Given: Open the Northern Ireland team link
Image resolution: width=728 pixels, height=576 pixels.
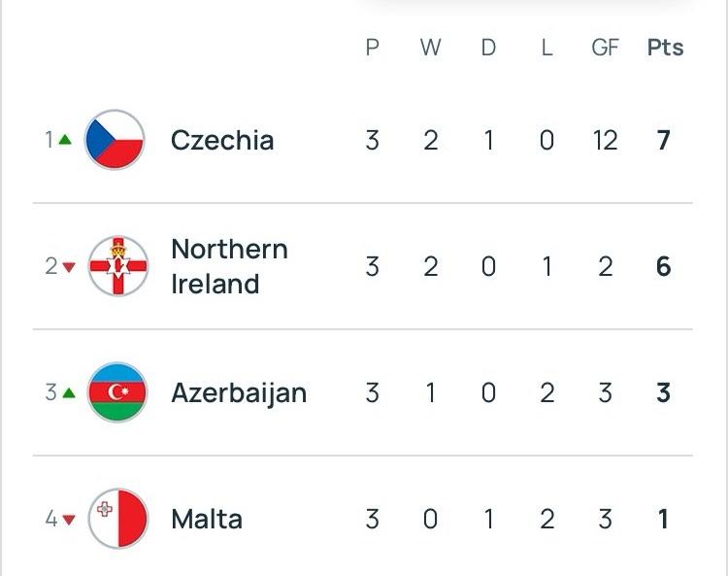Looking at the screenshot, I should (x=229, y=266).
